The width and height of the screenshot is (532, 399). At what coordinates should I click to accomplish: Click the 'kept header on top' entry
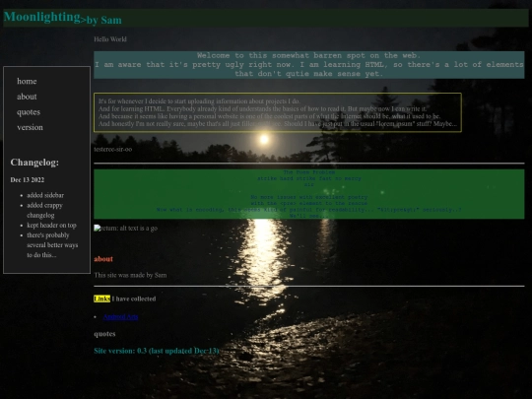(51, 226)
